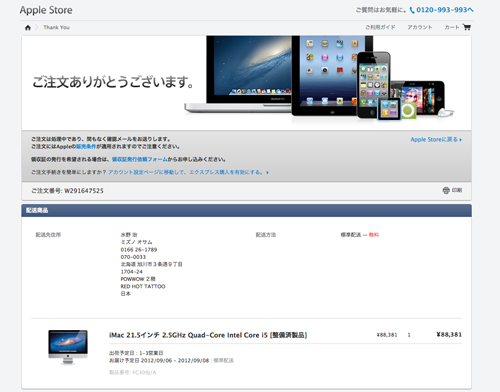Click the ご注文ありがとうございます heading
This screenshot has height=392, width=500.
click(113, 82)
